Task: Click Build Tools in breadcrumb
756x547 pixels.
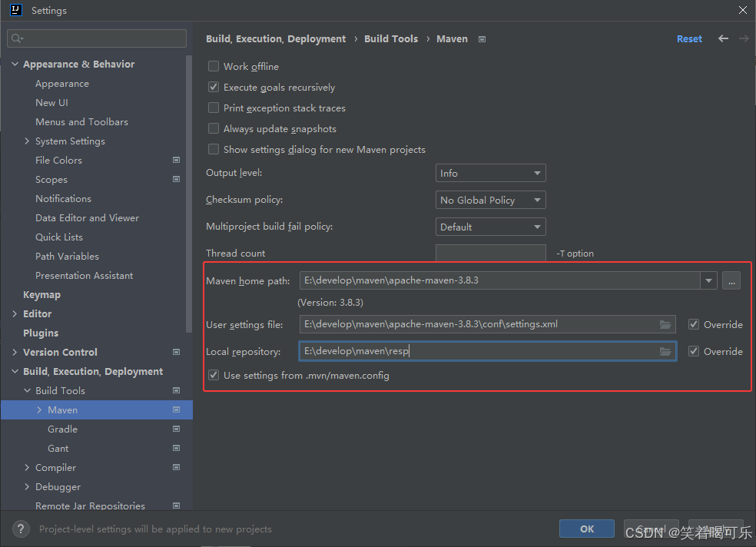Action: pos(391,39)
